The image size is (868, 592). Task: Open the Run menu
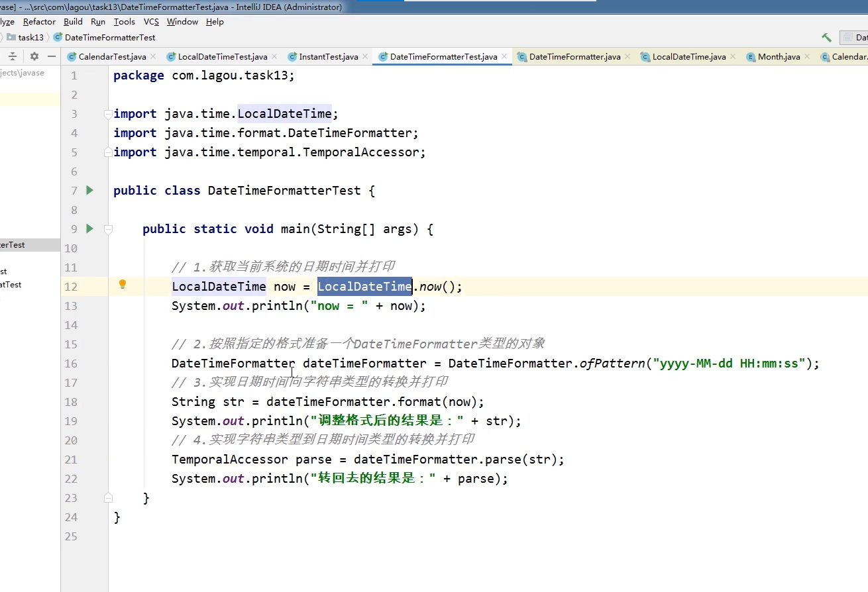click(x=98, y=22)
